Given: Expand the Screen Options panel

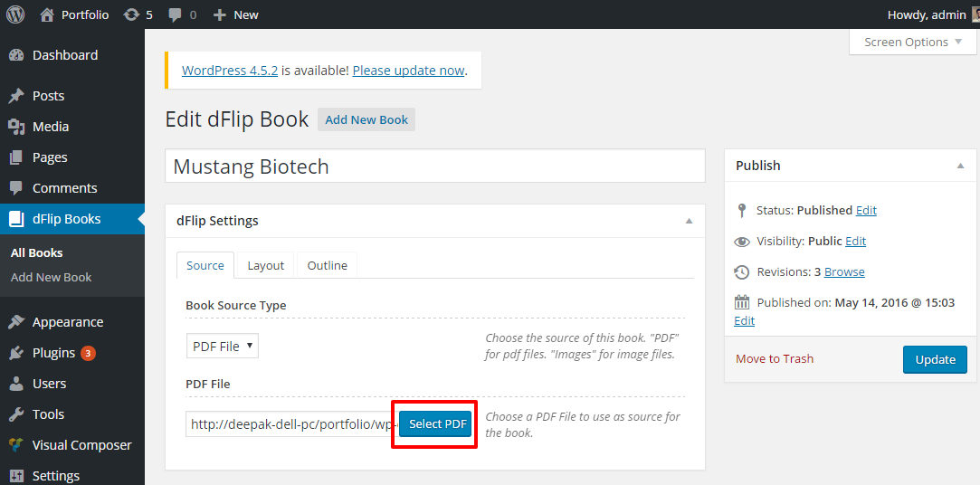Looking at the screenshot, I should [x=912, y=43].
